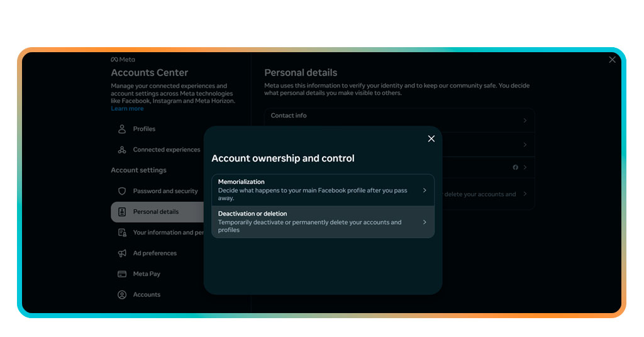Viewport: 644px width, 337px height.
Task: Close the Account ownership and control dialog
Action: 431,139
